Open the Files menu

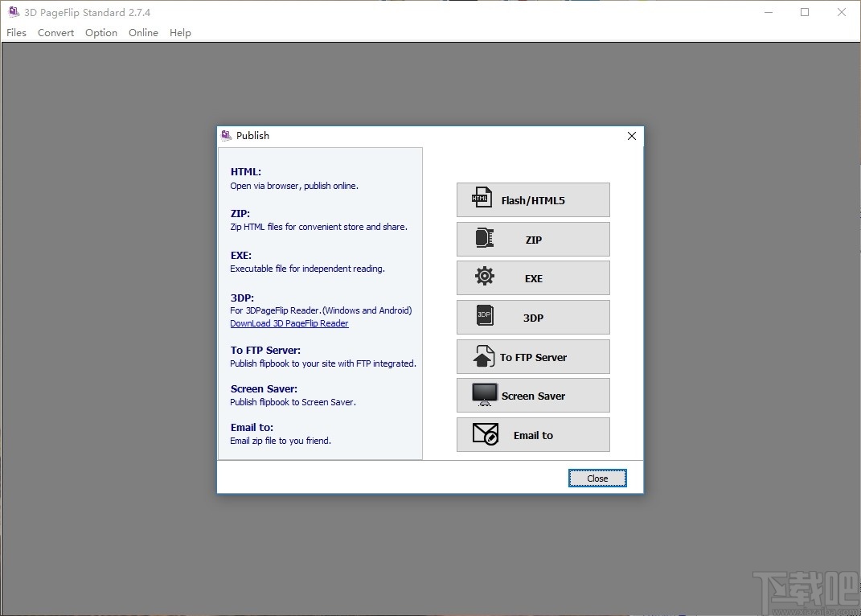(16, 32)
